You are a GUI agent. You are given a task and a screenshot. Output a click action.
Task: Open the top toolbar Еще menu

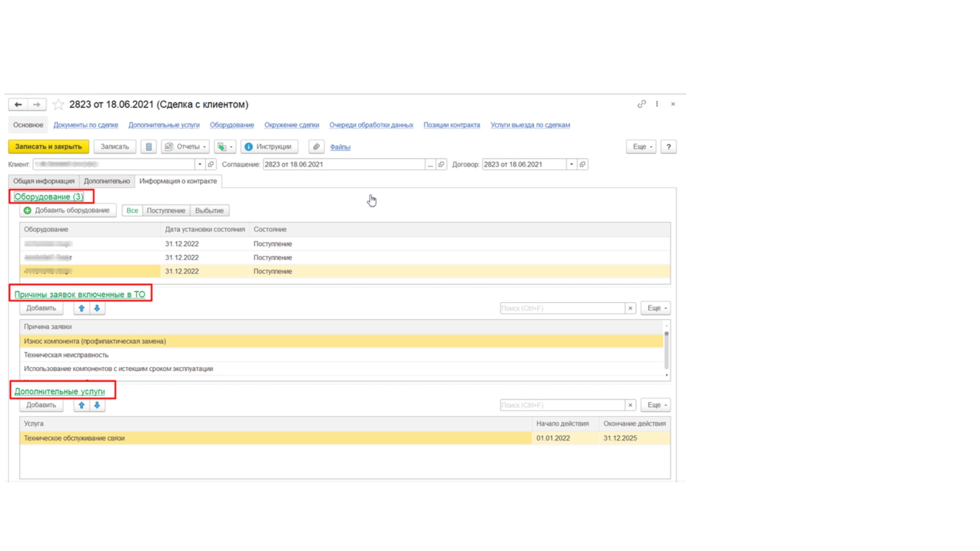click(x=641, y=147)
